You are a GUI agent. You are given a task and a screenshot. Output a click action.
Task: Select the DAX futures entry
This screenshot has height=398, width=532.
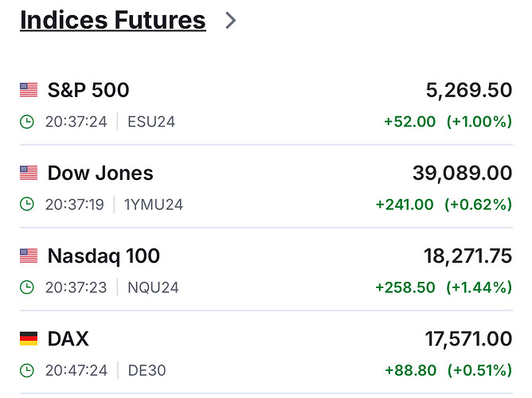[x=68, y=339]
